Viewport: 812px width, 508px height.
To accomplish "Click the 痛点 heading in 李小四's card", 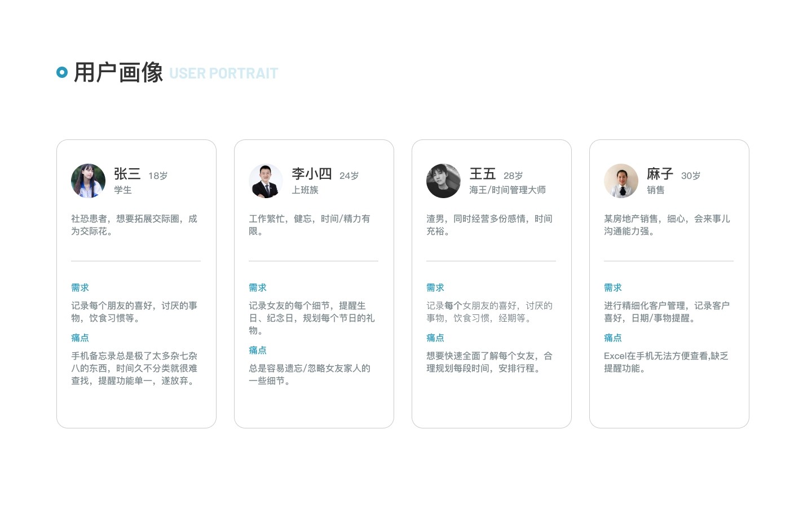I will pyautogui.click(x=258, y=351).
